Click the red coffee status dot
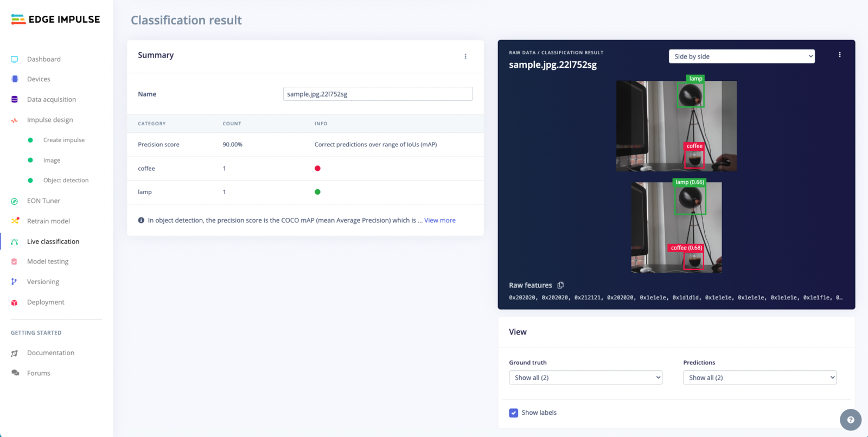The image size is (868, 437). 317,169
